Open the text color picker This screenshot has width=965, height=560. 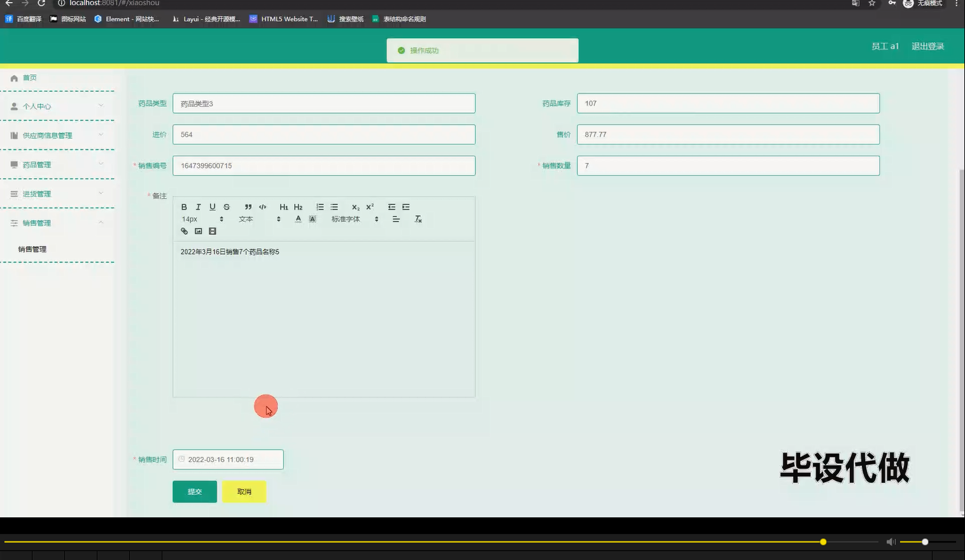point(298,219)
